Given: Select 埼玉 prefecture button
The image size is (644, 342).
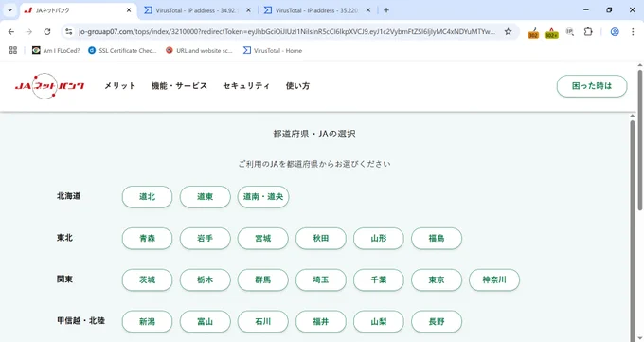Looking at the screenshot, I should click(x=321, y=279).
